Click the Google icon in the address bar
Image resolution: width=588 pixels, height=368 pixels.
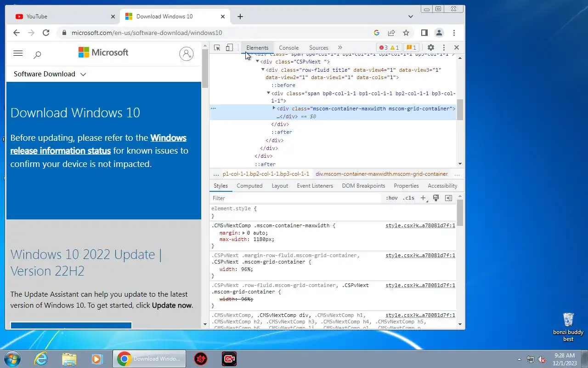(x=377, y=33)
